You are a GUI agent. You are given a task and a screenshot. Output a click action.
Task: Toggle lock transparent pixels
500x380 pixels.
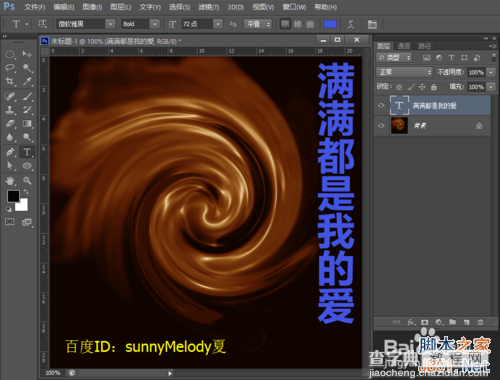tap(399, 87)
